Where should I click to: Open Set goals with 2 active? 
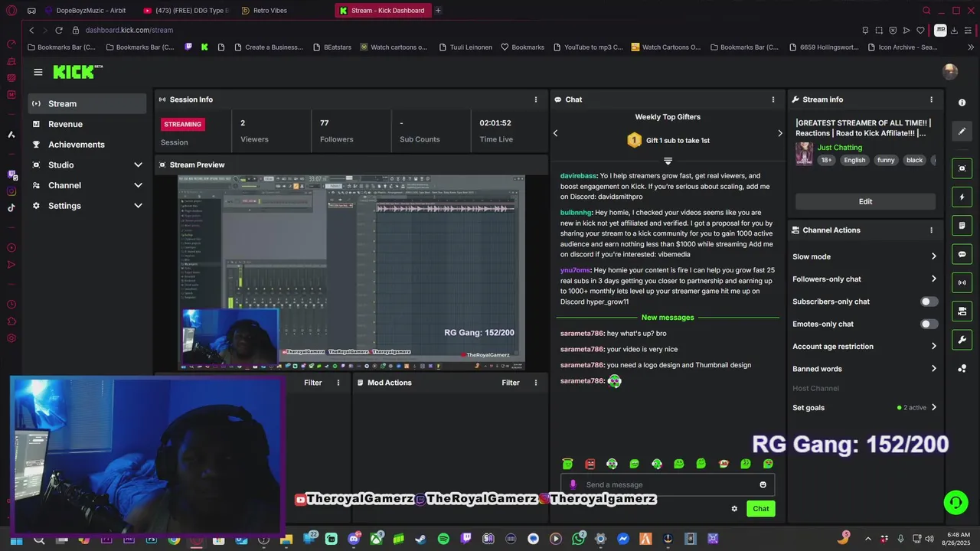864,408
